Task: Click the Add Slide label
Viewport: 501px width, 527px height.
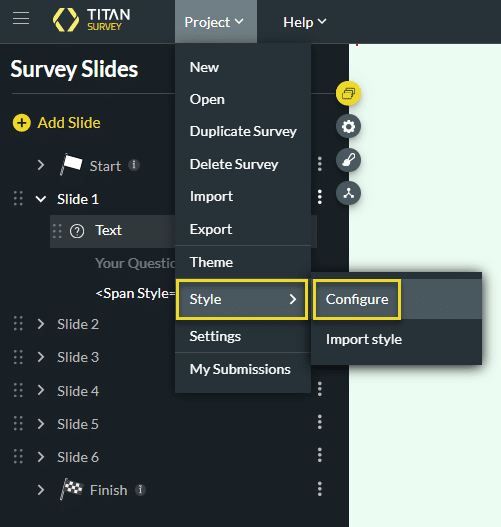Action: click(x=69, y=123)
